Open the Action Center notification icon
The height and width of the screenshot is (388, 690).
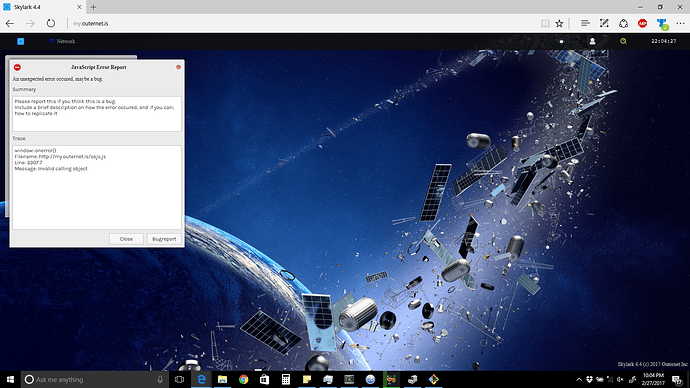[677, 379]
